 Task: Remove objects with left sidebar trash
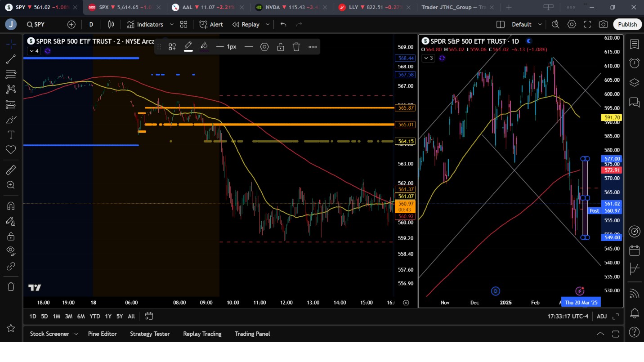[x=11, y=286]
